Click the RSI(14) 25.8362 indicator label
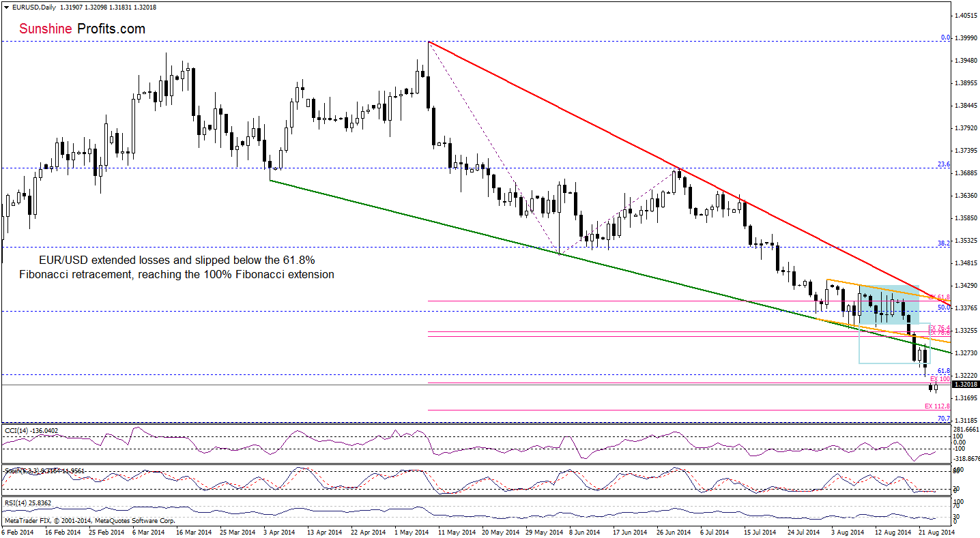Screen dimensions: 980x538 pos(28,503)
